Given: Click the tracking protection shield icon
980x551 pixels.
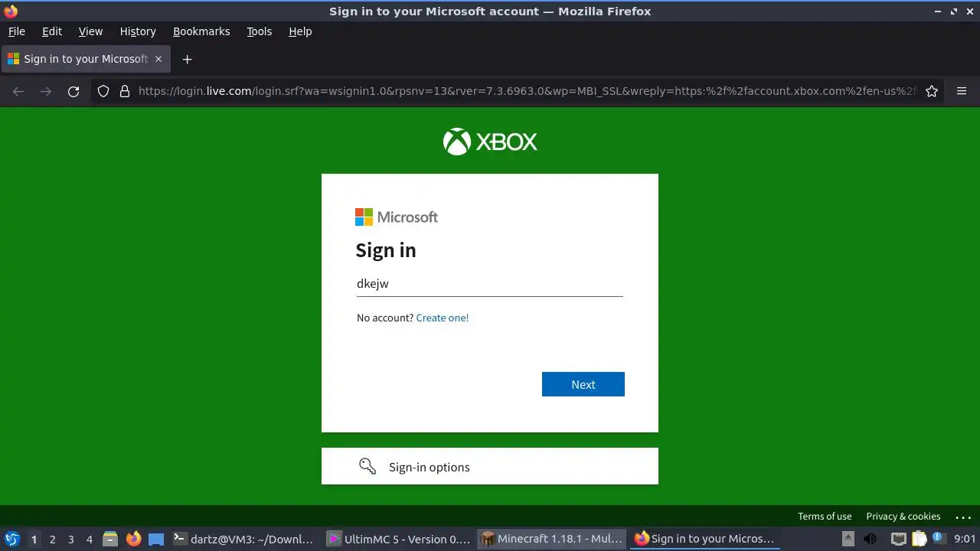Looking at the screenshot, I should 103,91.
